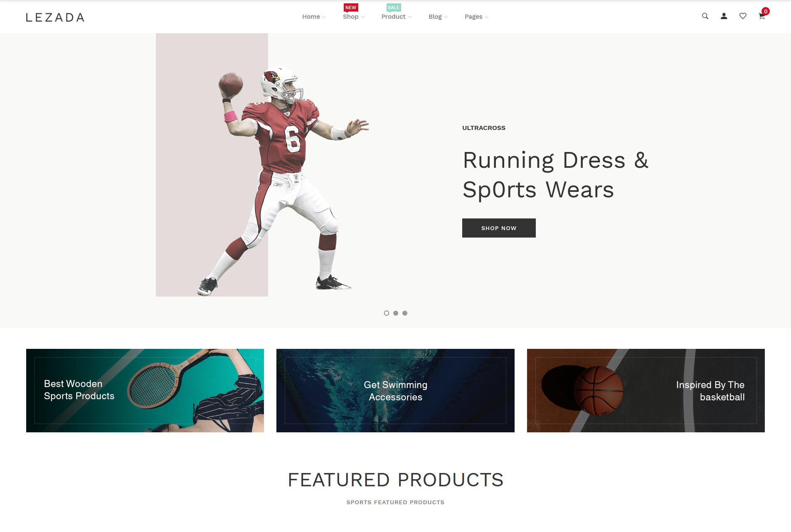Click the NEW badge above Shop
The image size is (791, 532).
tap(351, 7)
